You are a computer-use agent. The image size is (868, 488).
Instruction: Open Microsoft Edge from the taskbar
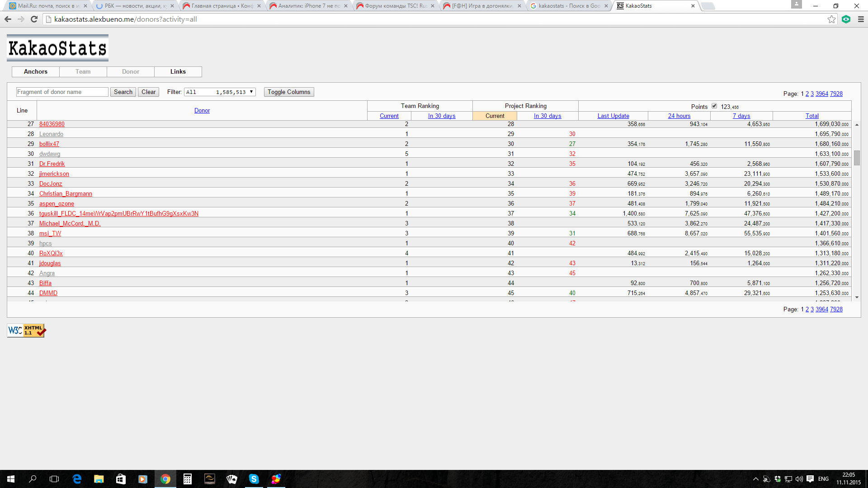77,479
